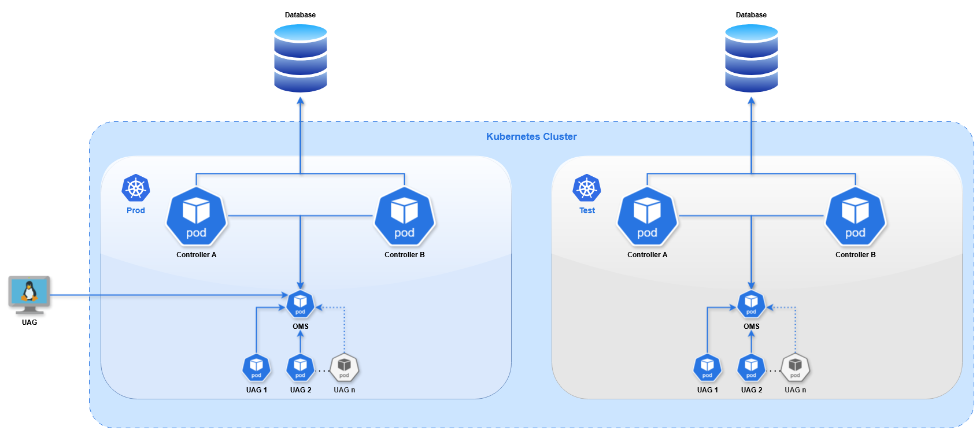Click the left Database cylinder icon
Image resolution: width=980 pixels, height=434 pixels.
pos(301,58)
